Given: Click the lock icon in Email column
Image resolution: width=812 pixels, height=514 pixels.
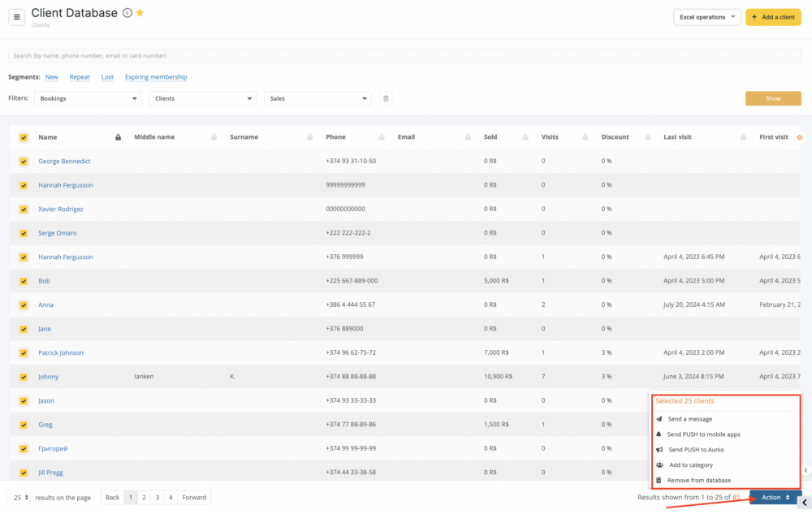Looking at the screenshot, I should tap(468, 137).
